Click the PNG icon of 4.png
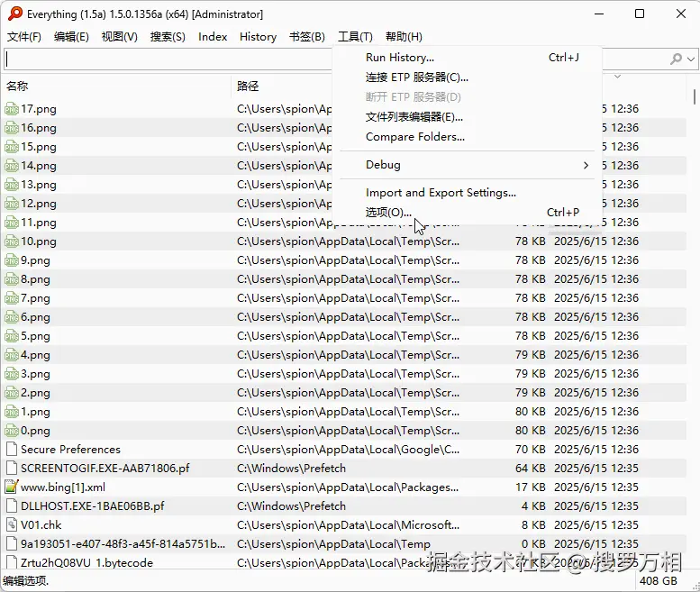 (12, 355)
